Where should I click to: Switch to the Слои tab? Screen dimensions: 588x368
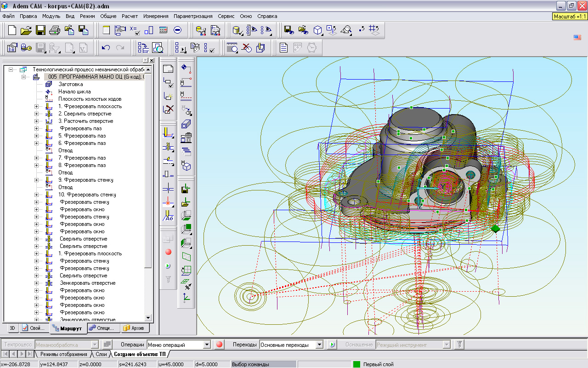point(101,354)
